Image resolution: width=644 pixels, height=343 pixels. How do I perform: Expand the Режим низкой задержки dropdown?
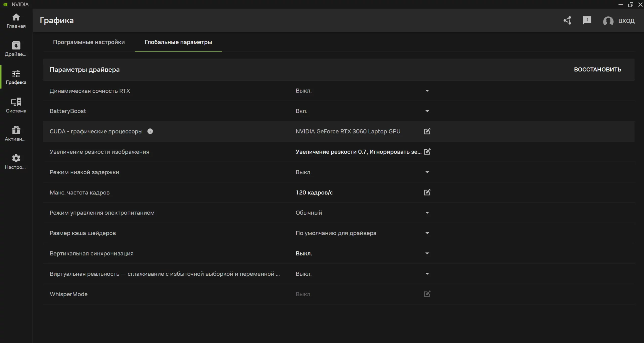[x=427, y=172]
